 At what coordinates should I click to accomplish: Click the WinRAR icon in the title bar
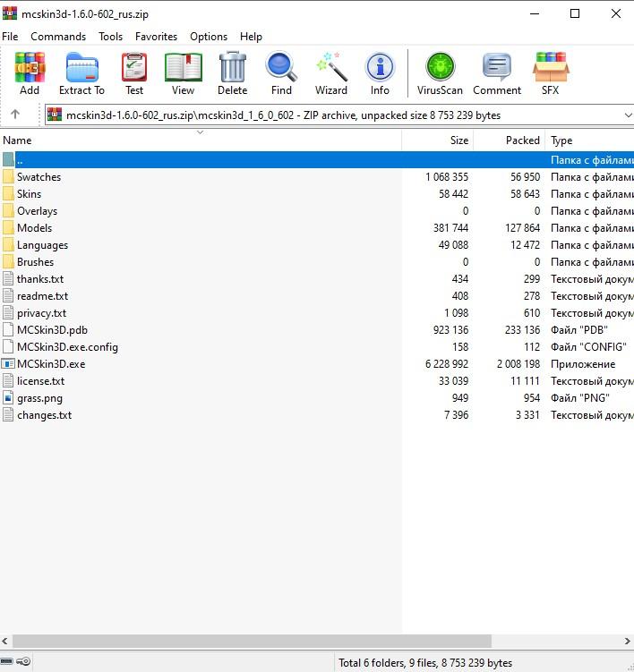(x=10, y=13)
